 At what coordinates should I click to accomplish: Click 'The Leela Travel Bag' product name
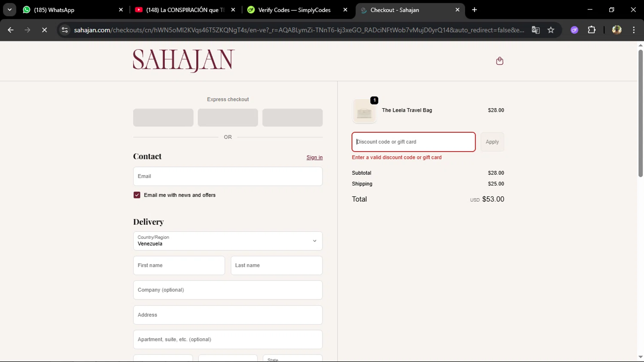tap(407, 110)
